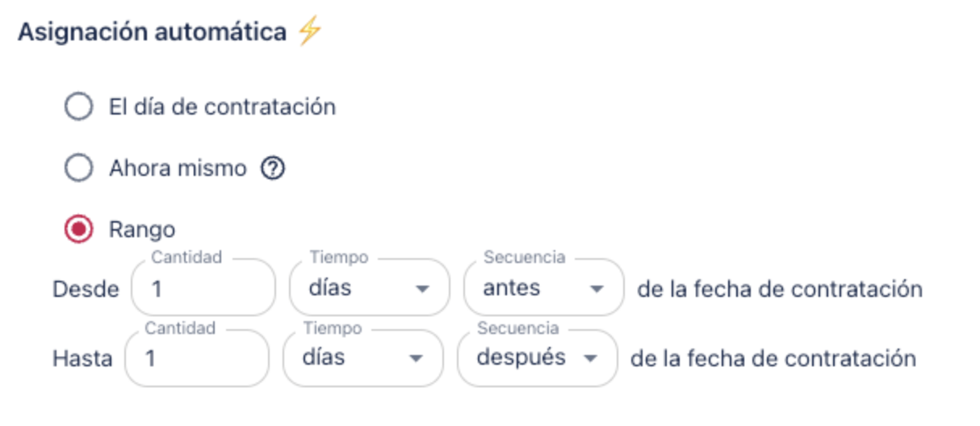The height and width of the screenshot is (426, 980).
Task: Focus the Hasta Cantidad input field
Action: pos(196,357)
